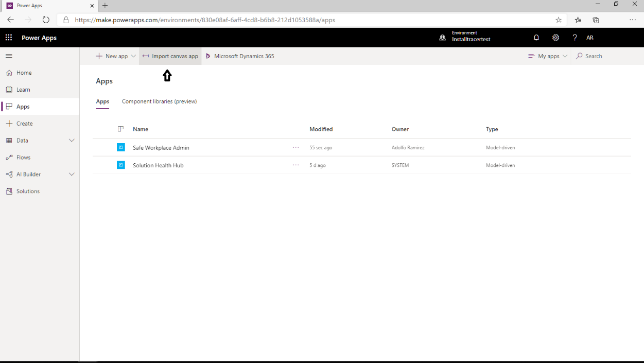The image size is (644, 363).
Task: Refresh the page with reload icon
Action: click(x=46, y=20)
